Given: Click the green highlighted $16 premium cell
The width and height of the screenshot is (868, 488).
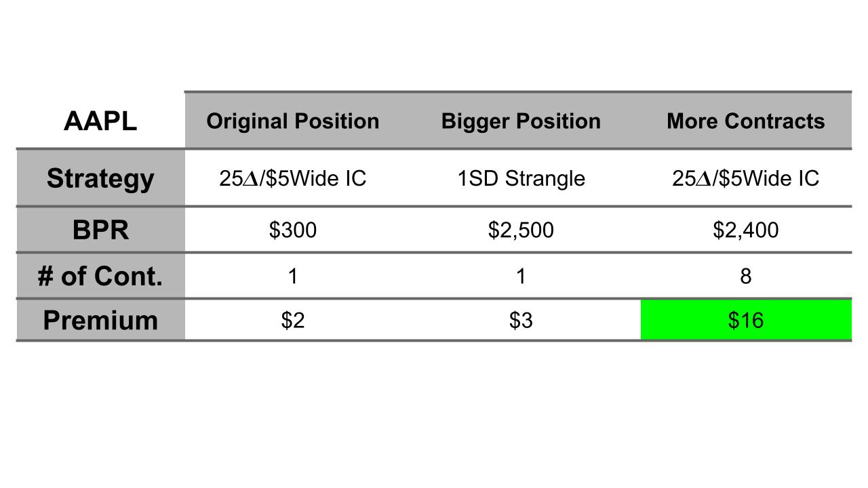Looking at the screenshot, I should click(x=745, y=320).
